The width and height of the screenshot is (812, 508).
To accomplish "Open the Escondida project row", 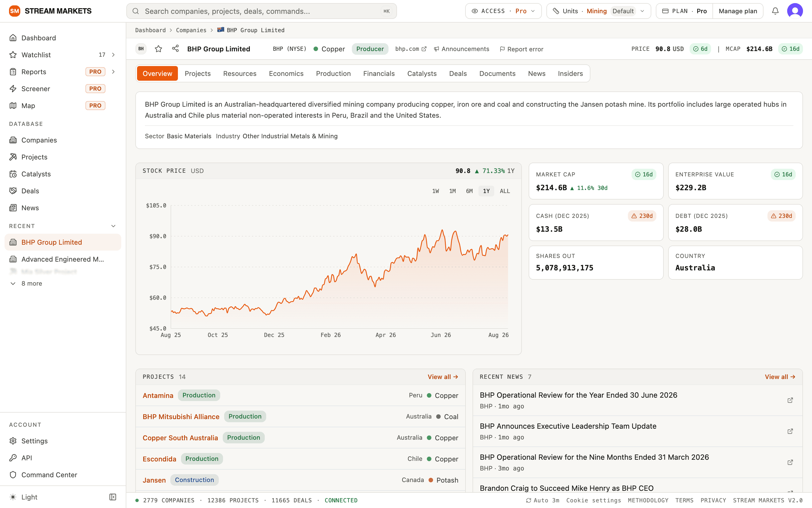I will pyautogui.click(x=300, y=459).
